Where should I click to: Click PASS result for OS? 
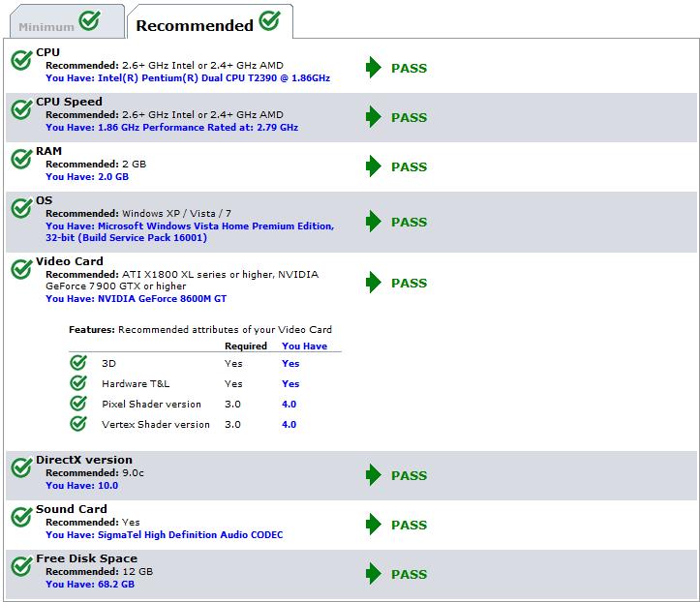[x=409, y=223]
